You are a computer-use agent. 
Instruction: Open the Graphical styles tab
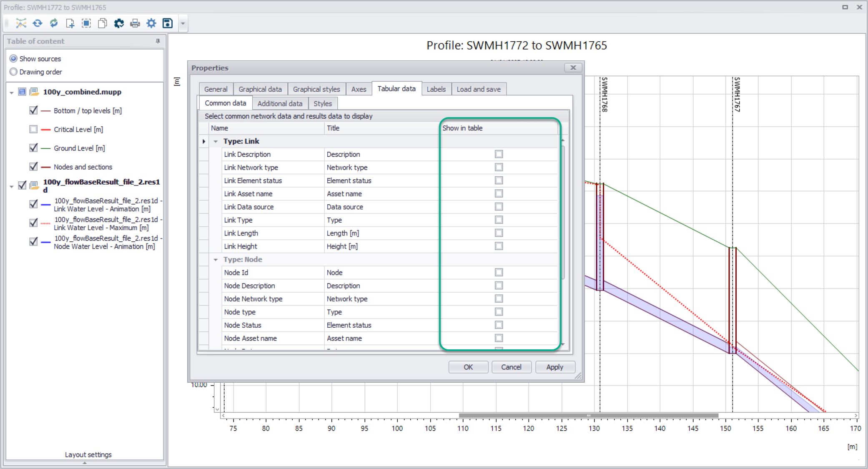click(316, 89)
